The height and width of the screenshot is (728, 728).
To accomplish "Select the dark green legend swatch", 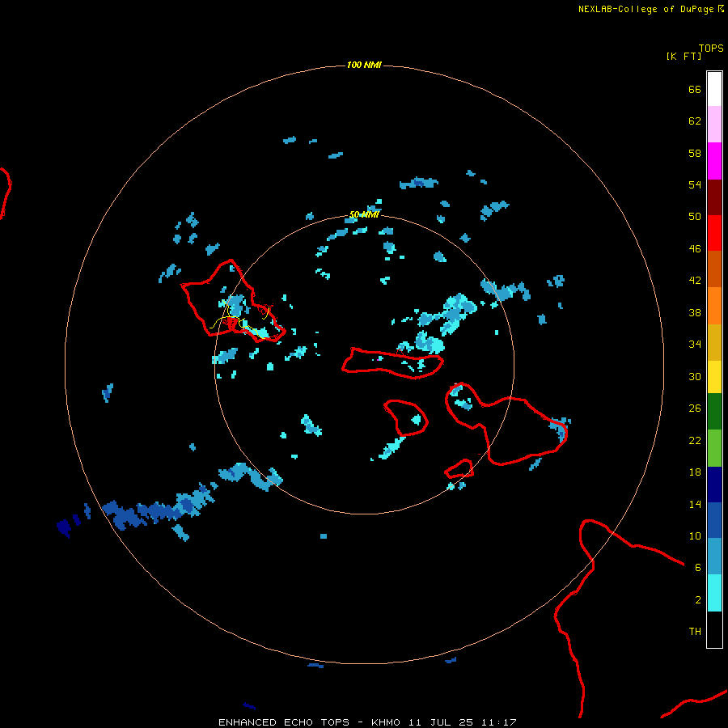I will tap(714, 412).
